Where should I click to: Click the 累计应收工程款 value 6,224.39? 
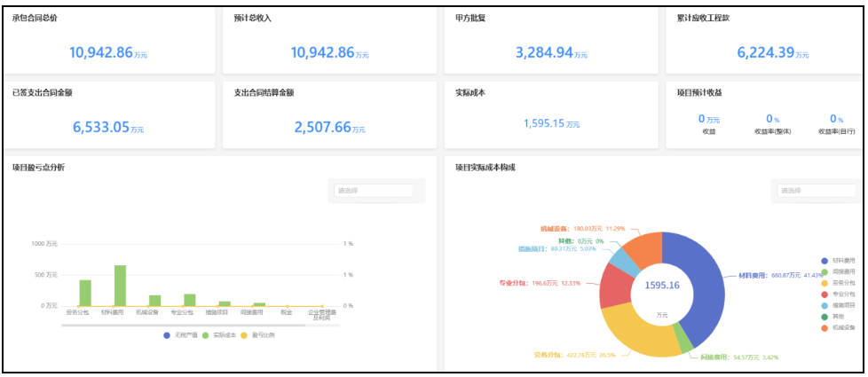point(766,52)
